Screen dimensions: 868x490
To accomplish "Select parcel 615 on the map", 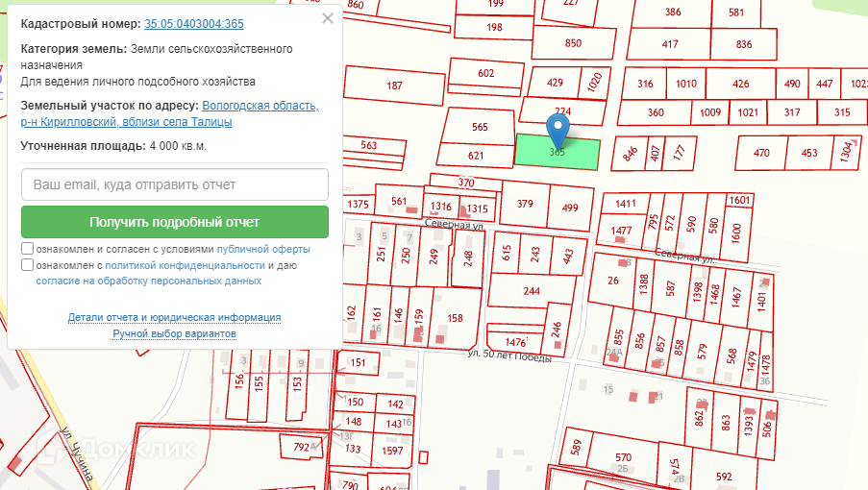I will 506,252.
